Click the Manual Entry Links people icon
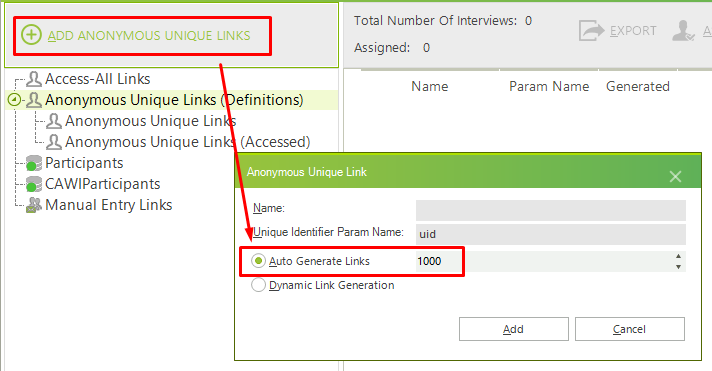The height and width of the screenshot is (371, 712). tap(34, 205)
